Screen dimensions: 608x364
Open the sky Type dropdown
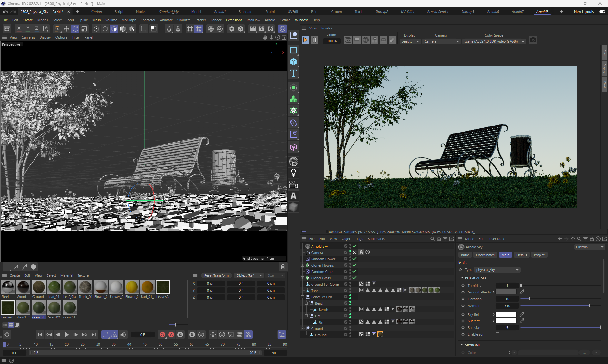[497, 270]
